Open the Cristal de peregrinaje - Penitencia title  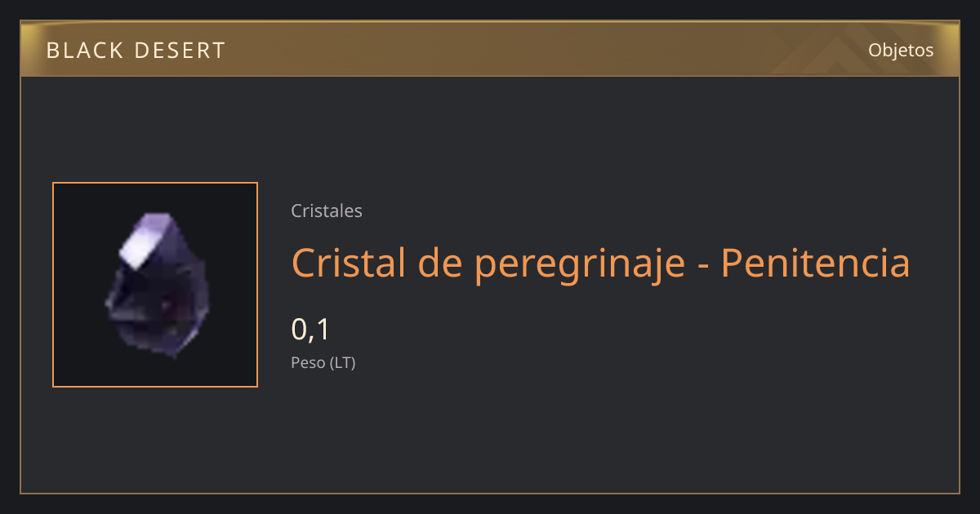[600, 264]
